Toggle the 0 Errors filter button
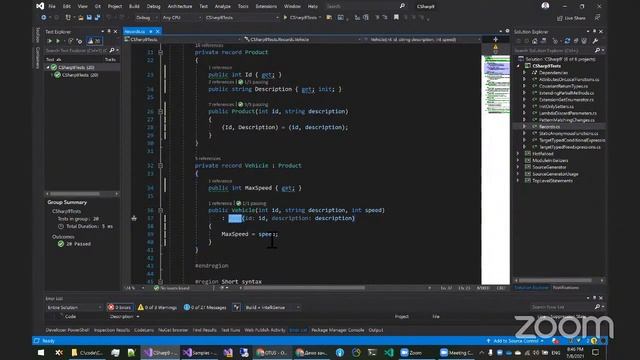Image resolution: width=640 pixels, height=360 pixels. [120, 307]
